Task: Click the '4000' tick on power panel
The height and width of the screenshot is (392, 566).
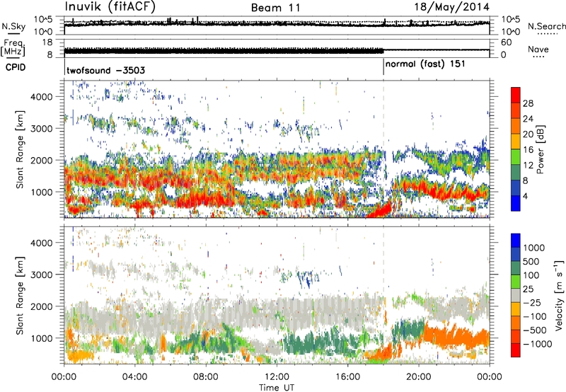Action: click(41, 97)
